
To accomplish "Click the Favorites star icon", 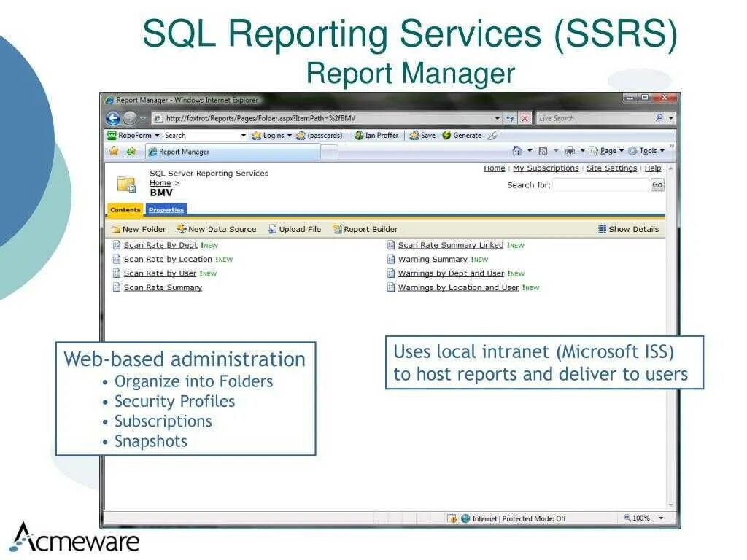I will pos(114,150).
